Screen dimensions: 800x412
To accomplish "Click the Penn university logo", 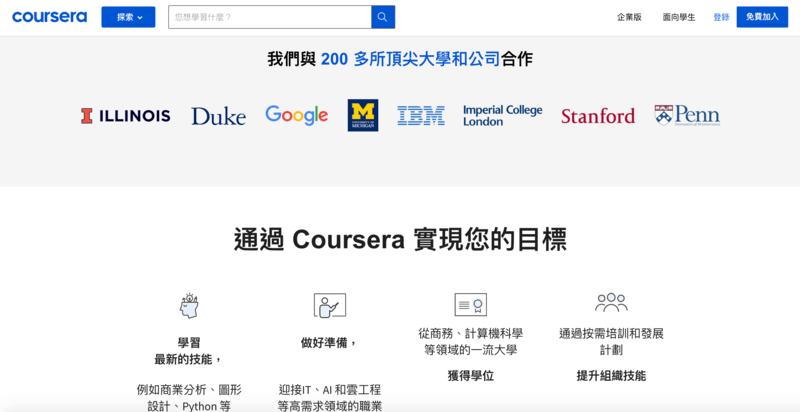I will 687,115.
